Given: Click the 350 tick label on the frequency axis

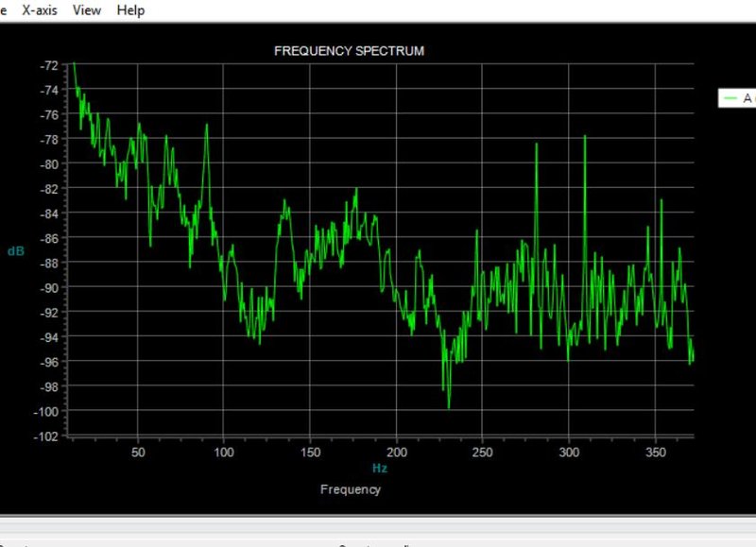Looking at the screenshot, I should point(656,453).
